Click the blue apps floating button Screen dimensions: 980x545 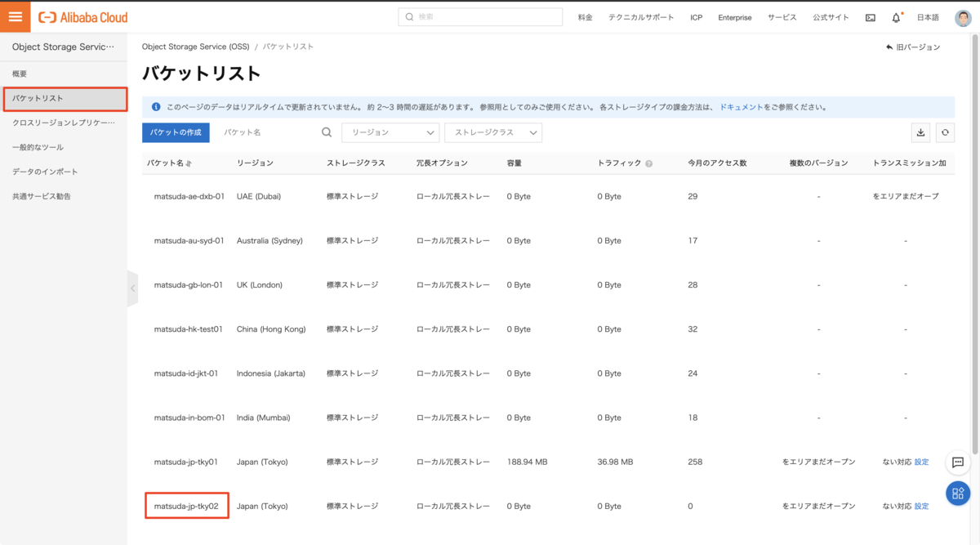958,493
